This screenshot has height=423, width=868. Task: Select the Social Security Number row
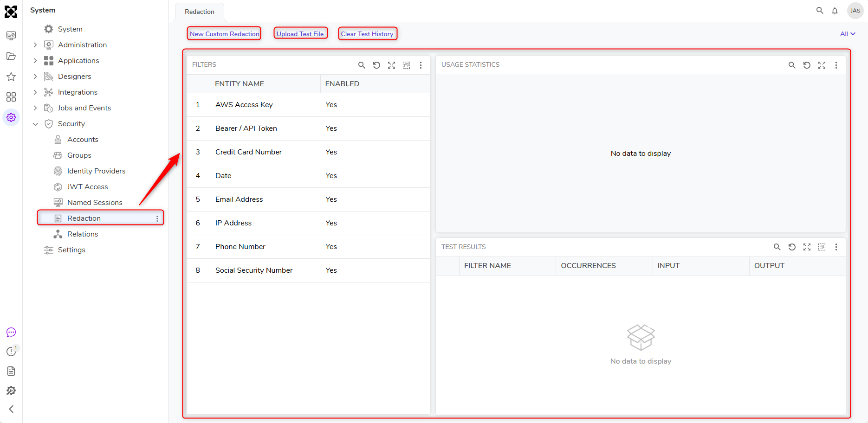tap(308, 270)
